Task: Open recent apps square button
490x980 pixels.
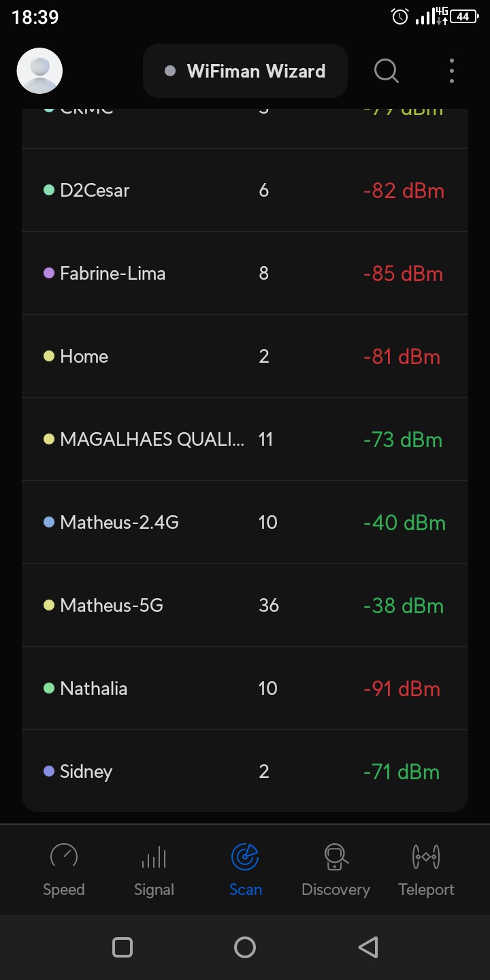Action: click(x=122, y=947)
